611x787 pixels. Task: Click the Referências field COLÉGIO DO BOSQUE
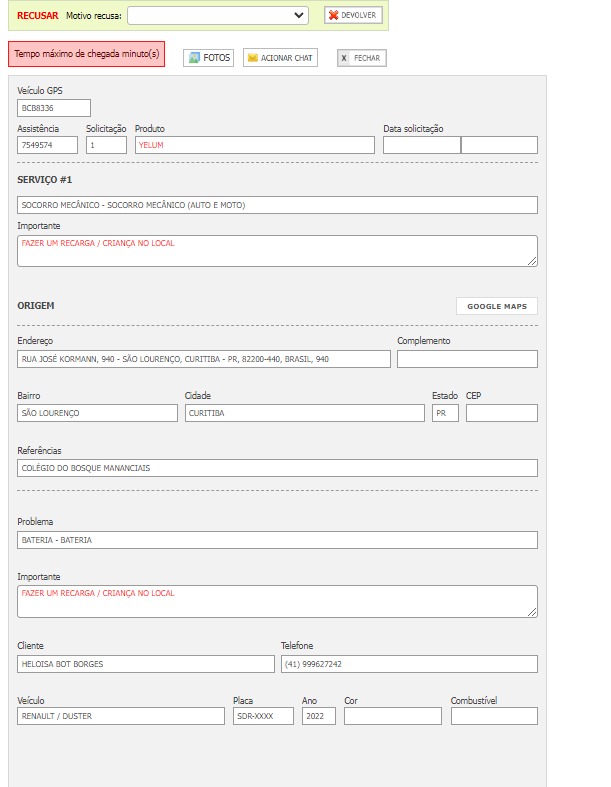[x=277, y=468]
